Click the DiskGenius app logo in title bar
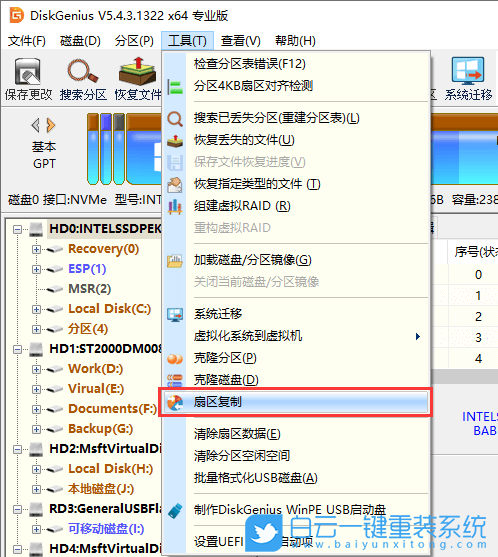 (x=16, y=15)
